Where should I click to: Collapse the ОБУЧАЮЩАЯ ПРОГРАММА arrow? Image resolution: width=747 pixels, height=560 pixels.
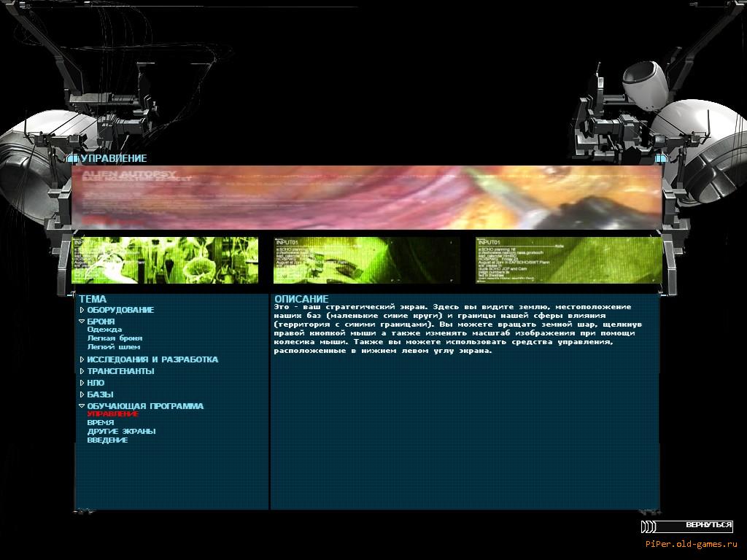(x=82, y=406)
